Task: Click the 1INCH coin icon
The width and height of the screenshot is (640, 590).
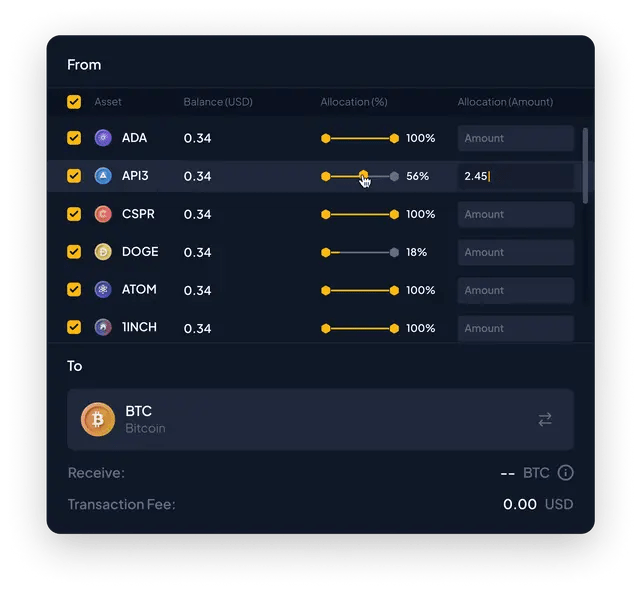Action: tap(103, 327)
